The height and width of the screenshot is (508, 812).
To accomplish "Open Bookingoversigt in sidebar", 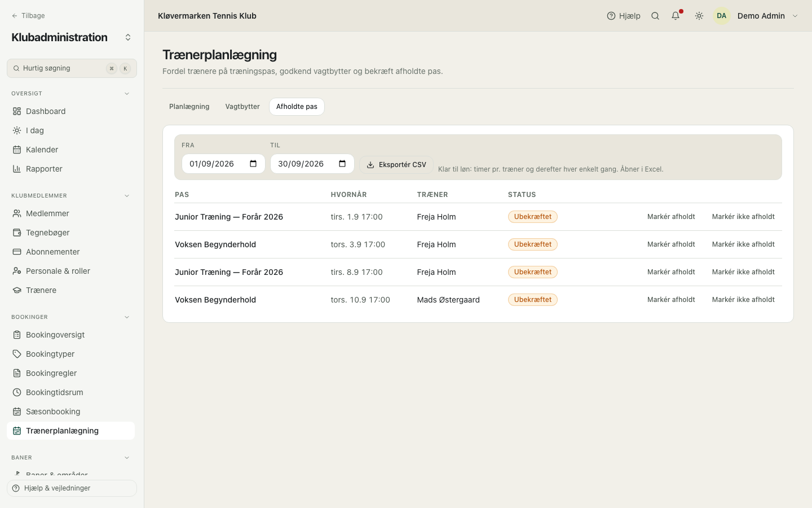I will point(71,335).
